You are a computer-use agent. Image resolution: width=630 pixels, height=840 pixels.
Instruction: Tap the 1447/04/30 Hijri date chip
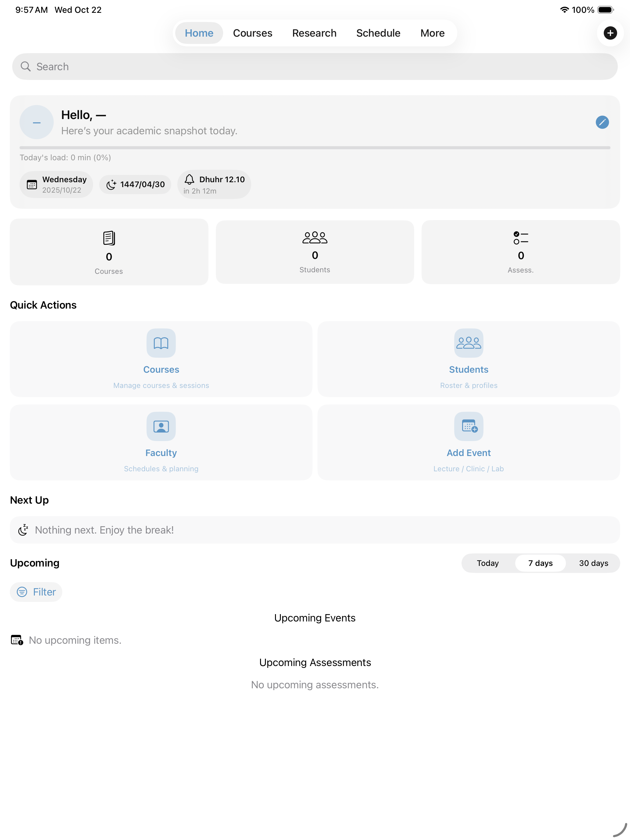tap(135, 185)
